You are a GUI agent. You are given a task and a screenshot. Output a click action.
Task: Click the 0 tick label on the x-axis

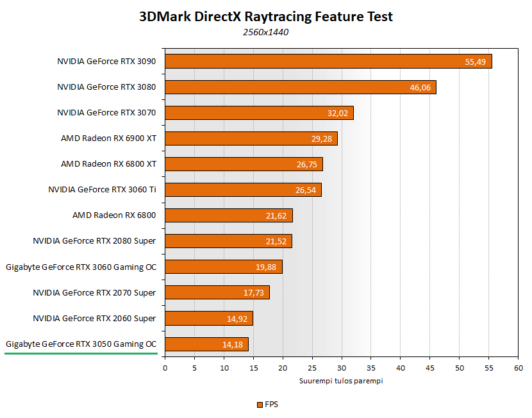click(x=165, y=368)
